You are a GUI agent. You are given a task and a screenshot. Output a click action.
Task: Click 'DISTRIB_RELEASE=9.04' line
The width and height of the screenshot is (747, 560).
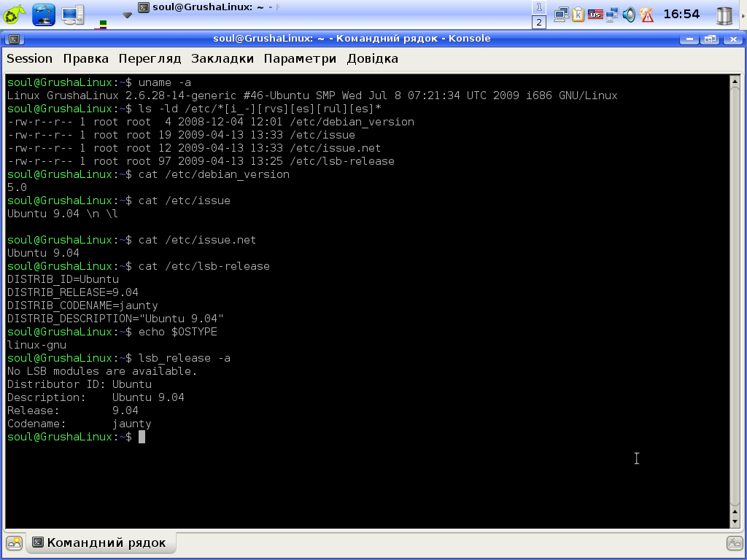click(x=73, y=292)
